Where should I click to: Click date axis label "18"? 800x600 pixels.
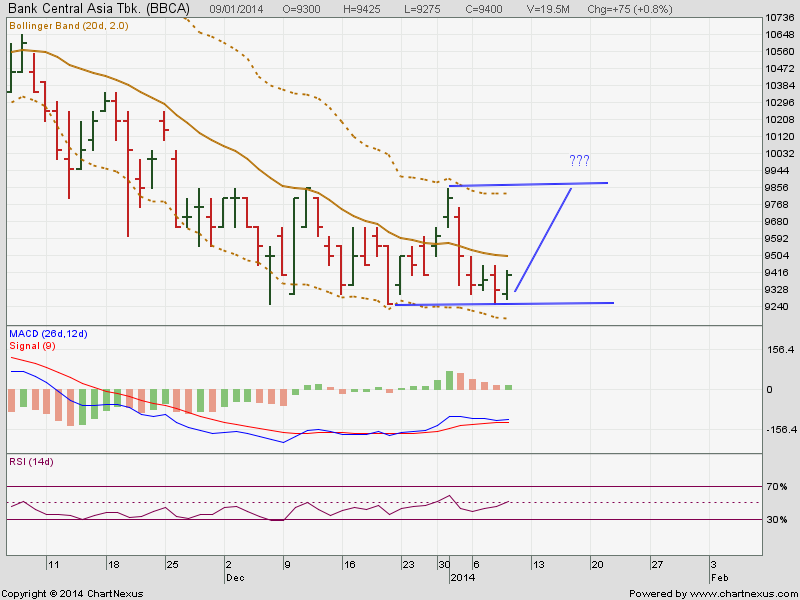pos(113,565)
